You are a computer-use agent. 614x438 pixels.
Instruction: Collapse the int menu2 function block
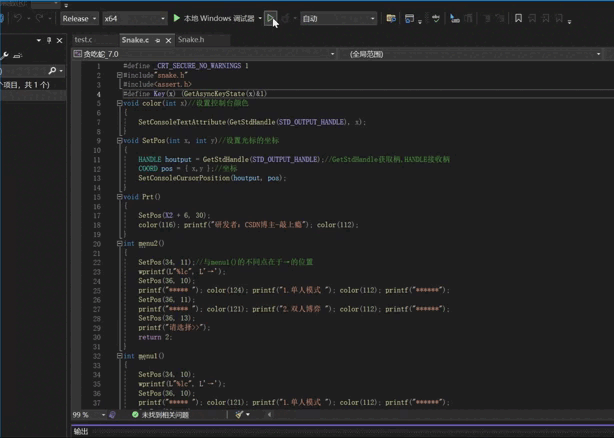(119, 243)
